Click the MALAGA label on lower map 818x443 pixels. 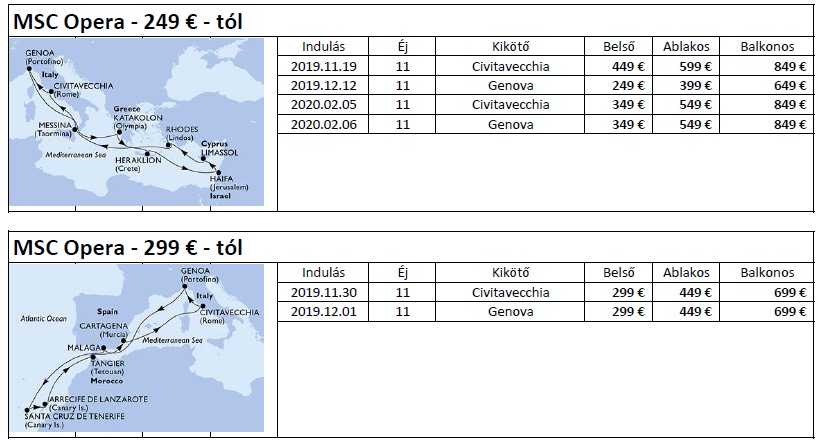pos(83,348)
